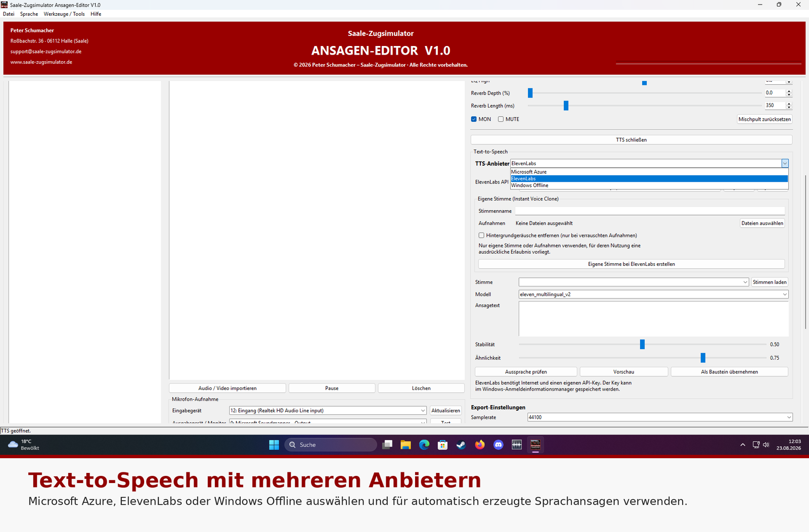
Task: Click Mischpult zurücksetzen button
Action: [x=765, y=119]
